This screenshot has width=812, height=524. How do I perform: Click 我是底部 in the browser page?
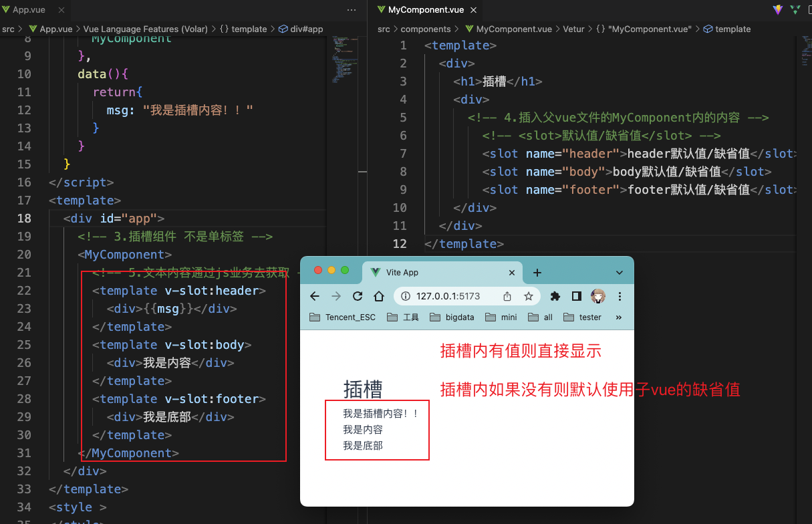(363, 445)
